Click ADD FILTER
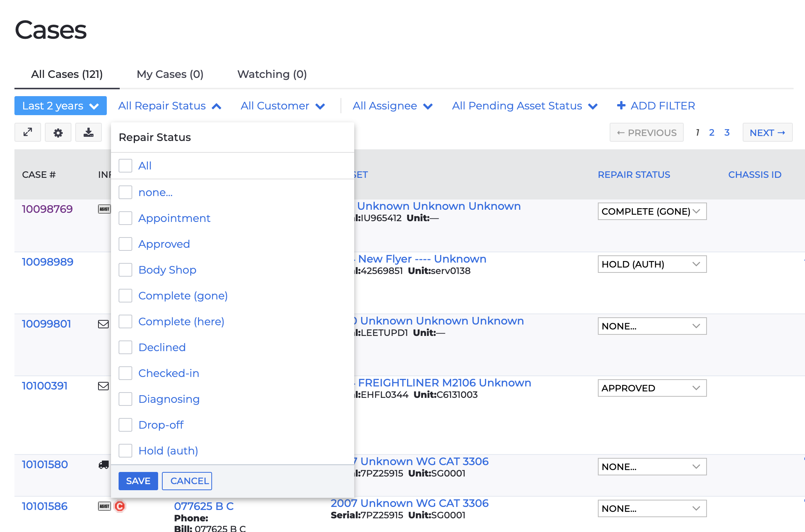Viewport: 805px width, 532px height. (656, 106)
